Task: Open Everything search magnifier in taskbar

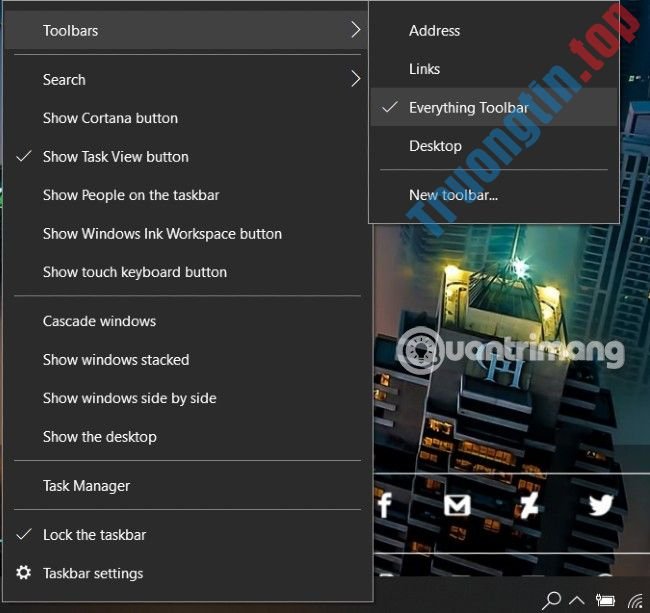Action: point(552,600)
